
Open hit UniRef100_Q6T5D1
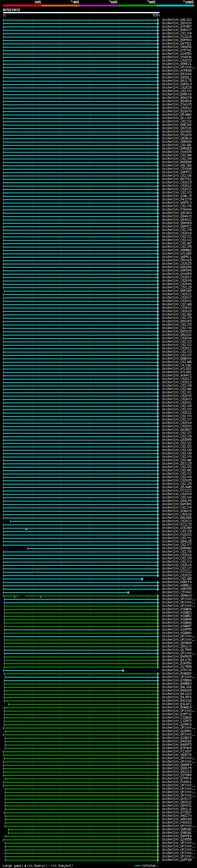[176, 43]
